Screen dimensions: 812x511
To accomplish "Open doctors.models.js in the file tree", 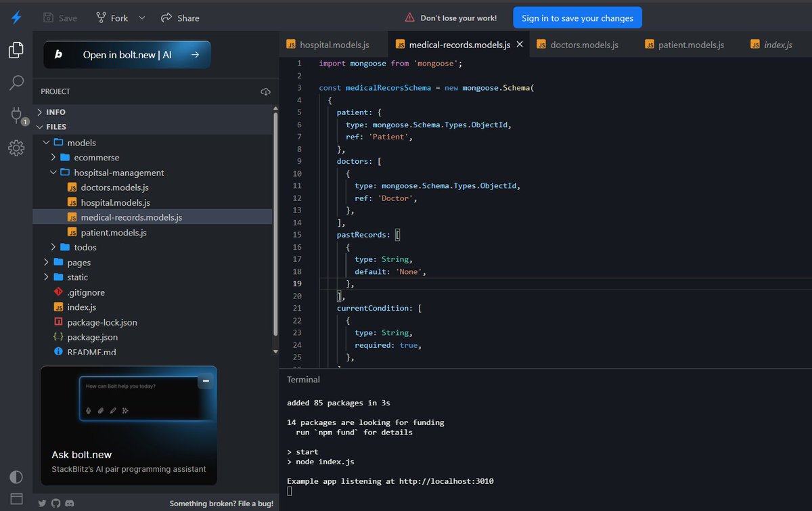I will (153, 187).
